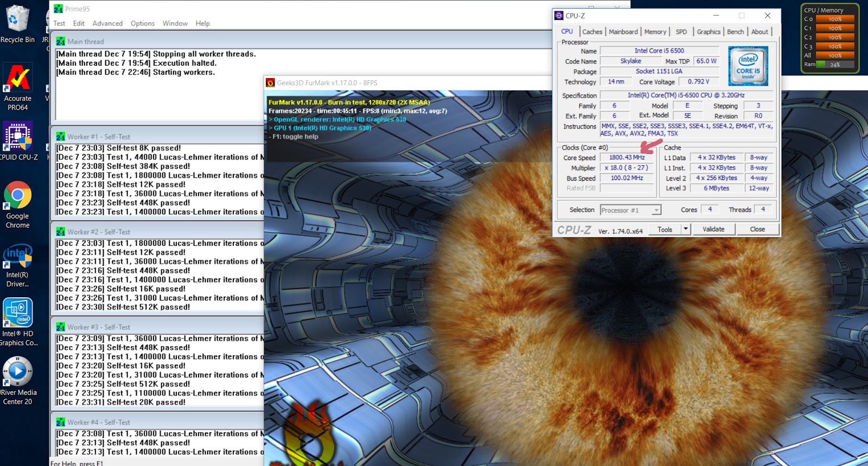Click the Worker #2 Self-Test window icon
Screen dimensions: 868x466
pyautogui.click(x=60, y=232)
